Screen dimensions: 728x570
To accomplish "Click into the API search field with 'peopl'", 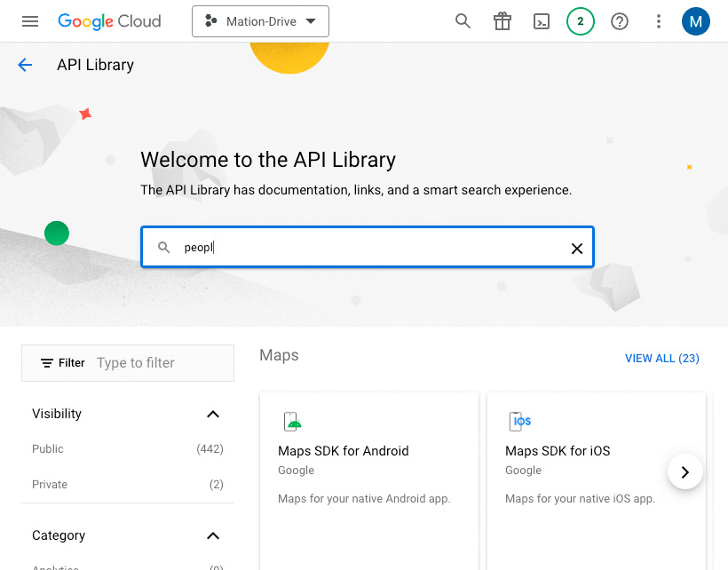I will 368,247.
